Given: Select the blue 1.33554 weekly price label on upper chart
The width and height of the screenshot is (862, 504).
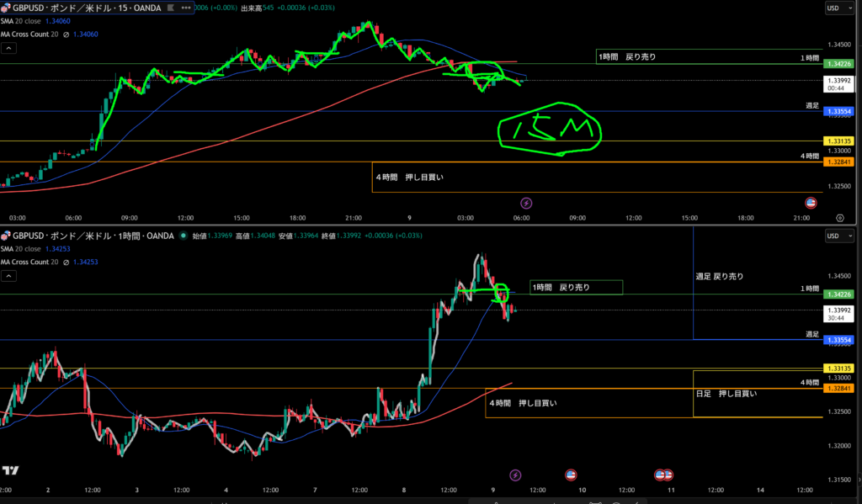Looking at the screenshot, I should [839, 111].
